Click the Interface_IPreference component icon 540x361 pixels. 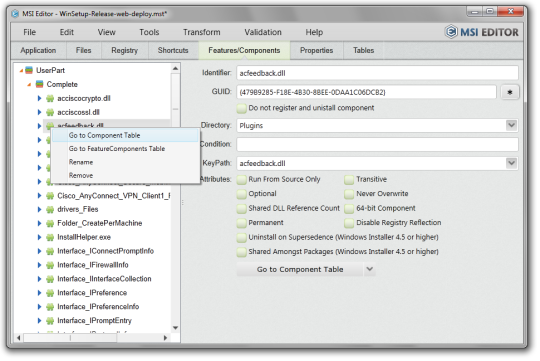[x=50, y=293]
